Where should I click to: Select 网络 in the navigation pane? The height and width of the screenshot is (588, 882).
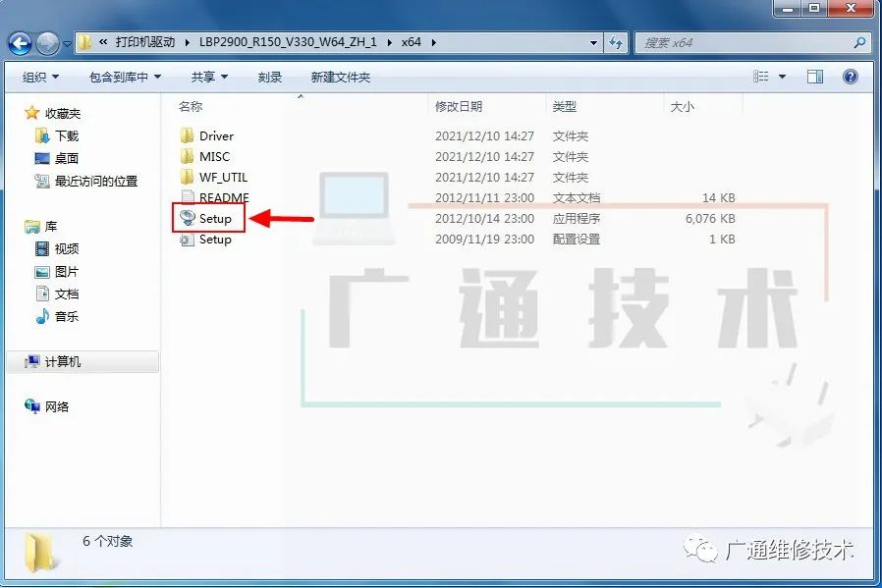[x=57, y=406]
